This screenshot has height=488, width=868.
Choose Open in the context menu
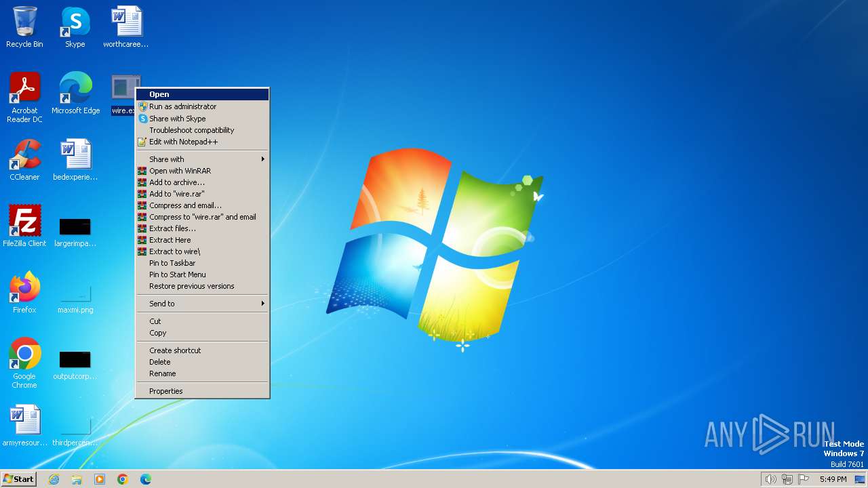click(x=202, y=94)
